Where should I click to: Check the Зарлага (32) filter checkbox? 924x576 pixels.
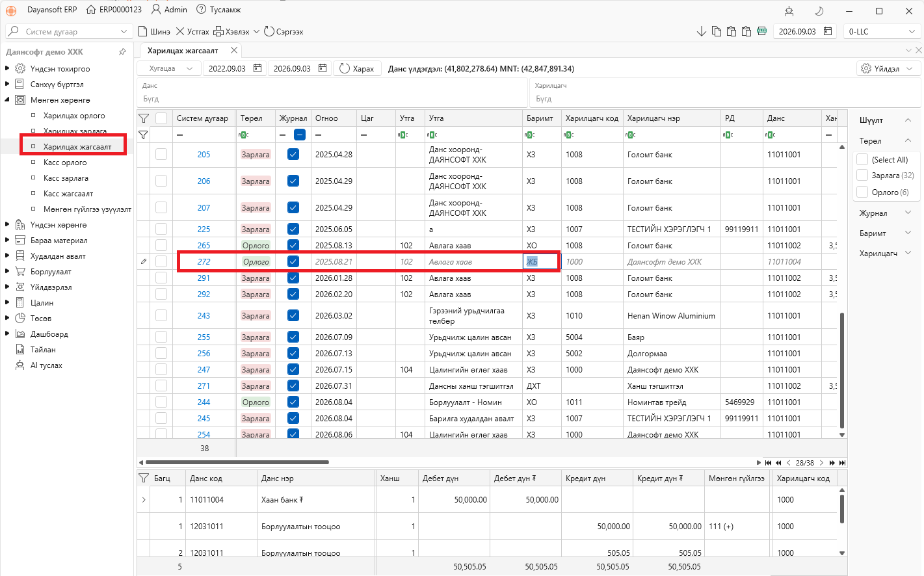click(x=862, y=175)
